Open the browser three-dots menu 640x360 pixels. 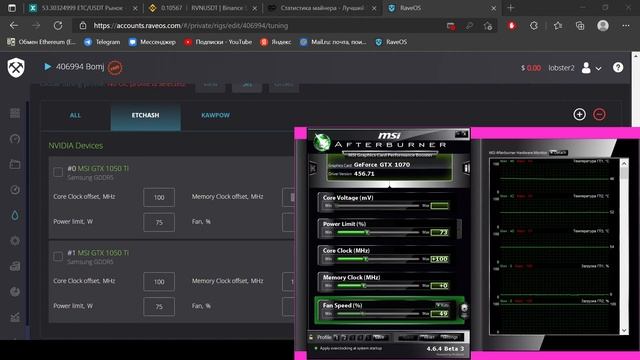coord(626,26)
